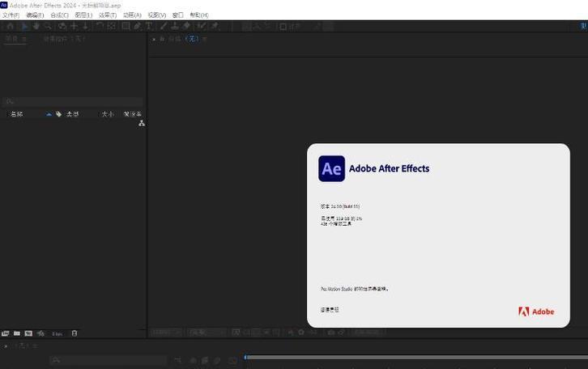Image resolution: width=588 pixels, height=369 pixels.
Task: Open the 视图(V) View menu
Action: (x=157, y=15)
